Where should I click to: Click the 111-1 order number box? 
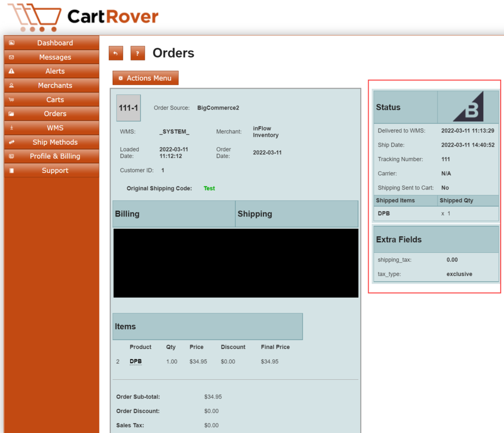128,108
